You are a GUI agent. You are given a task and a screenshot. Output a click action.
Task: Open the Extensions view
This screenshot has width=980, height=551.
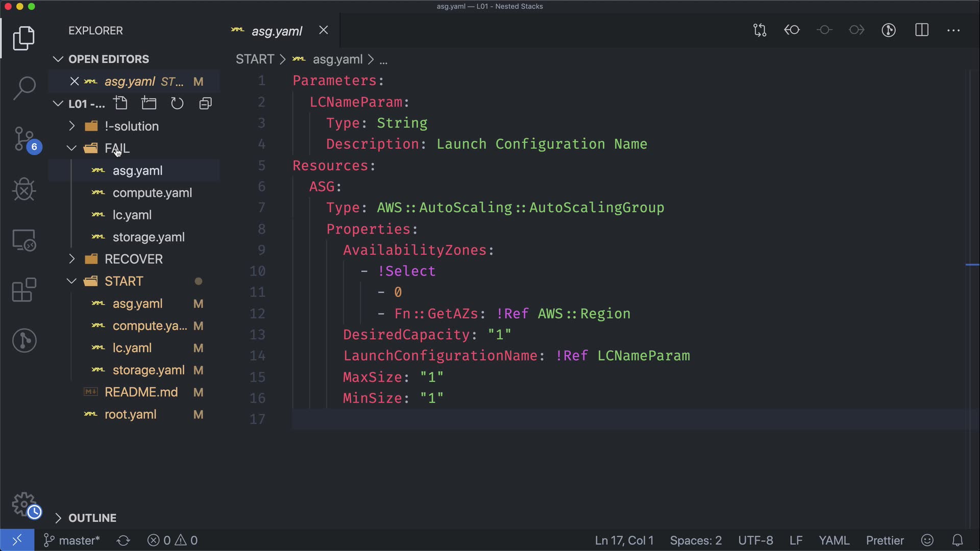coord(24,290)
